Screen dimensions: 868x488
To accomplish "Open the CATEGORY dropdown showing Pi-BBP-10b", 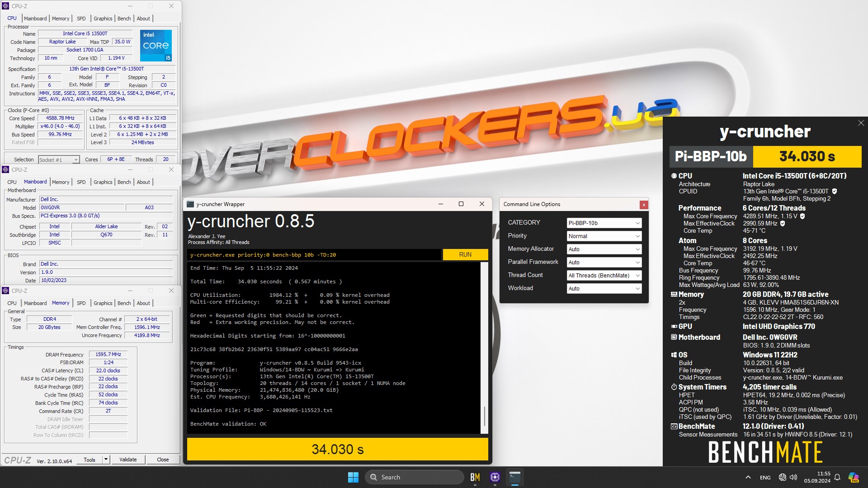I will click(x=604, y=223).
